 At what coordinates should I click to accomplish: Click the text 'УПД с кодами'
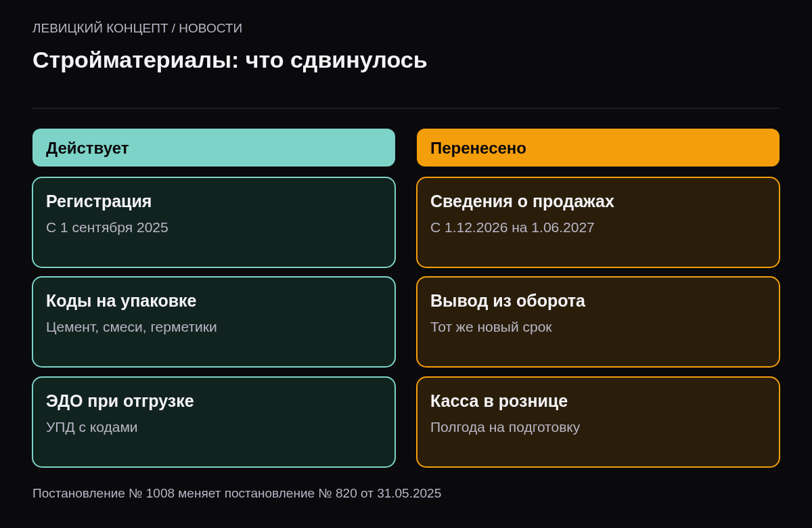pos(92,427)
